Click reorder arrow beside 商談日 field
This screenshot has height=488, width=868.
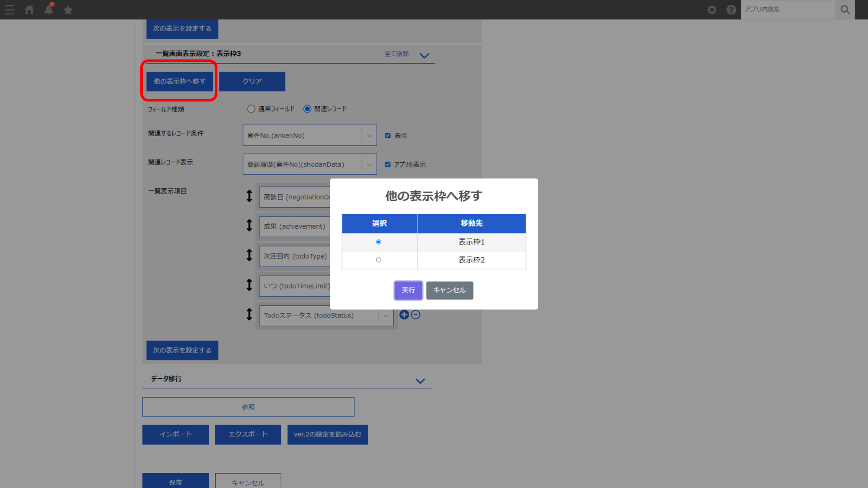pos(249,196)
